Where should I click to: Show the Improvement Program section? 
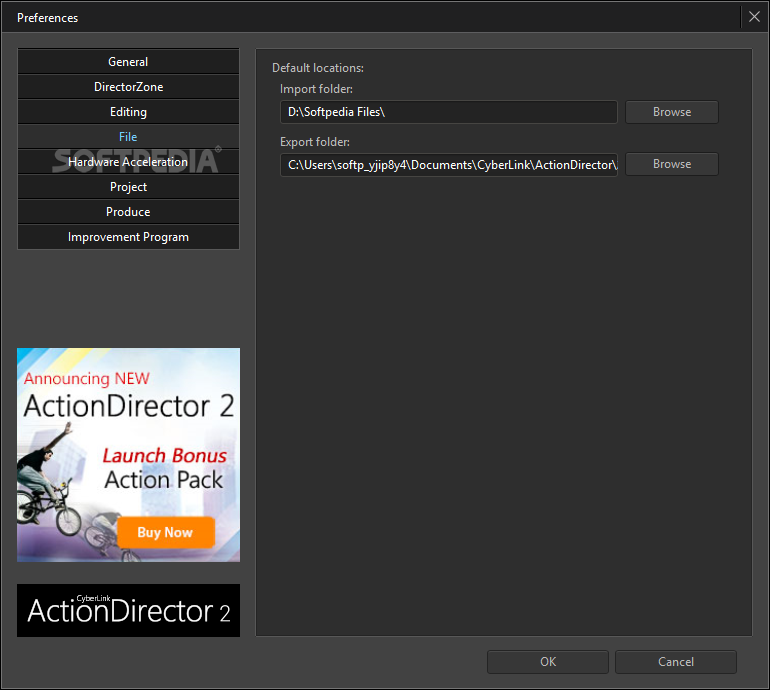click(x=128, y=237)
